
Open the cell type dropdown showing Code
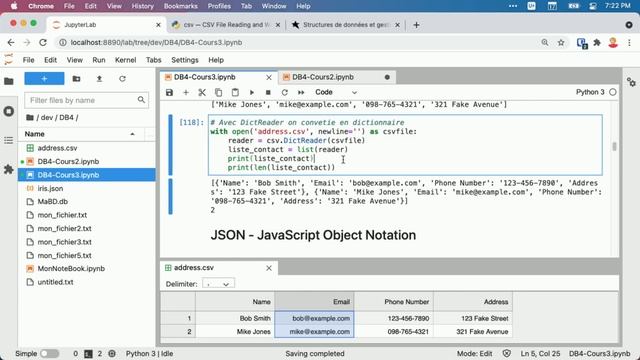(x=336, y=92)
